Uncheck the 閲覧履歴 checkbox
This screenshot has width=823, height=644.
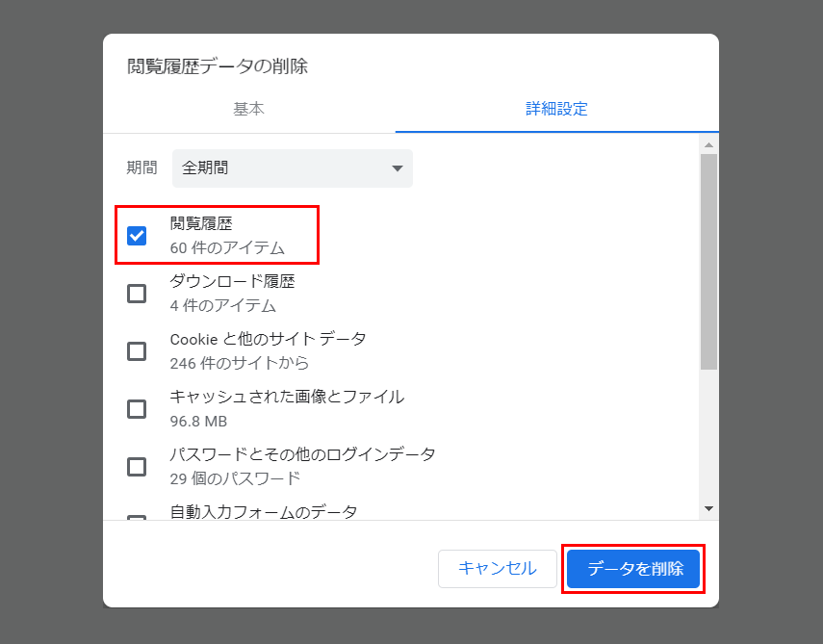137,236
